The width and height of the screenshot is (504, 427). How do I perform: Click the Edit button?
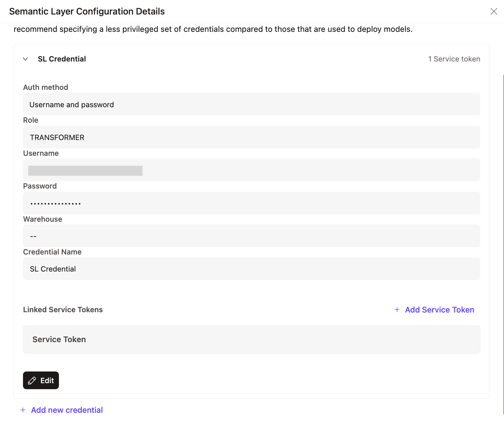41,380
